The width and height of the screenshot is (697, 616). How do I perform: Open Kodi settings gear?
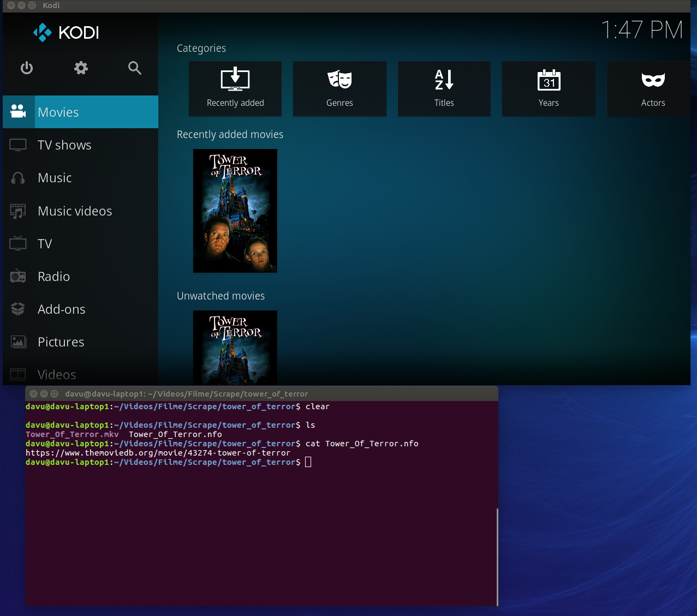[x=81, y=68]
